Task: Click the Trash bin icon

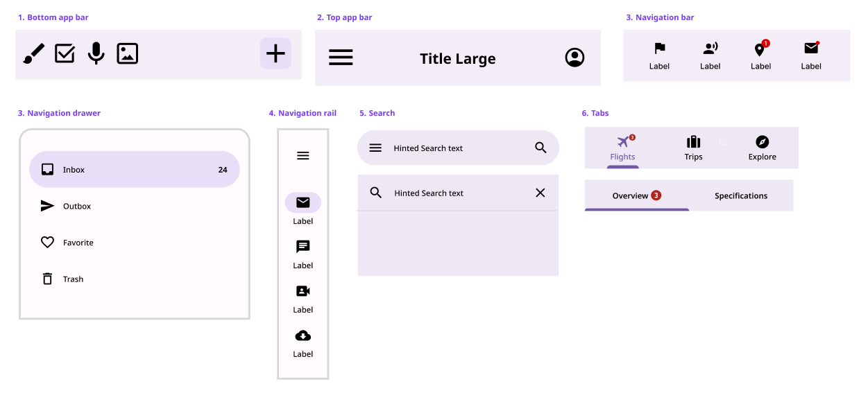Action: 47,279
